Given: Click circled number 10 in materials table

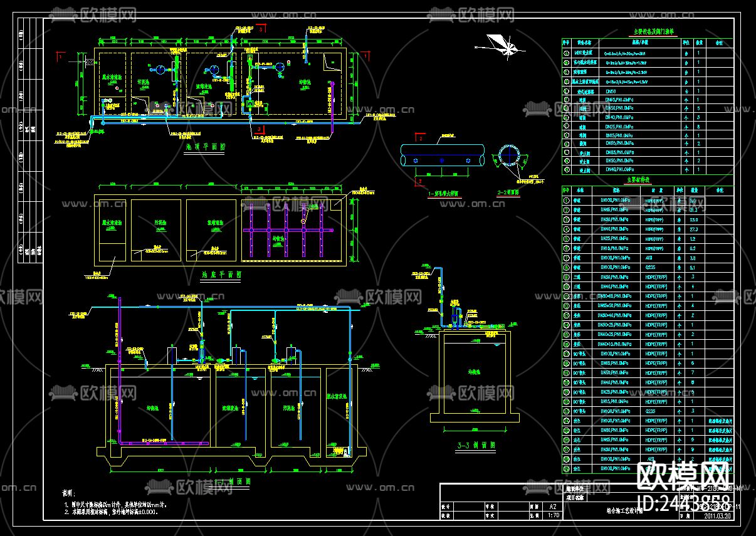Looking at the screenshot, I should pos(566,286).
